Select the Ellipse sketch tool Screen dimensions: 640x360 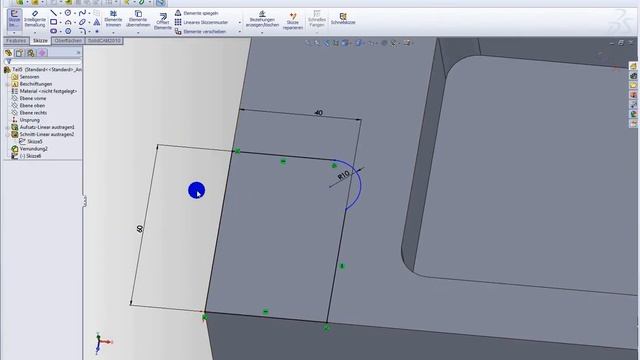pos(82,22)
